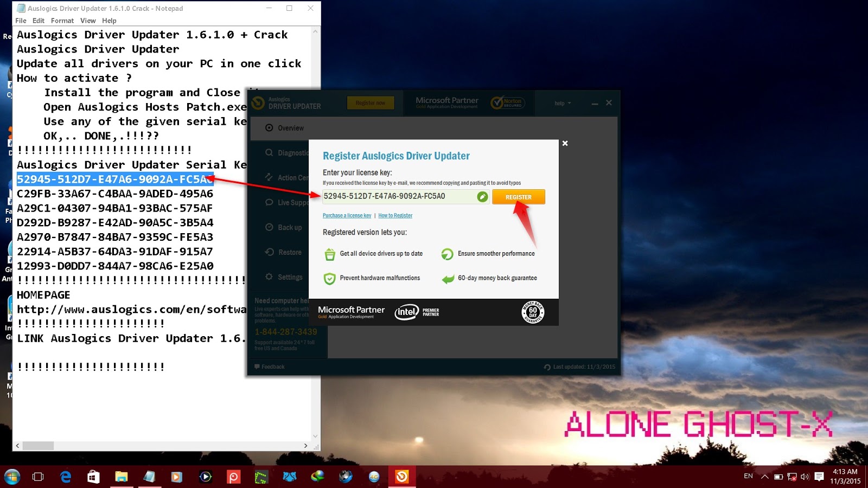Click the taskbar clock showing 4:13 AM
Image resolution: width=868 pixels, height=488 pixels.
coord(845,477)
